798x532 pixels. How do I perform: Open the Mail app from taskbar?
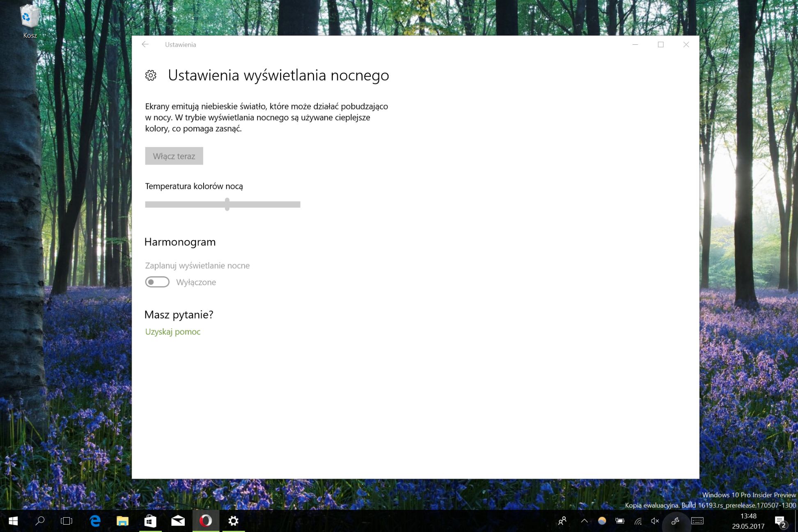pos(178,521)
